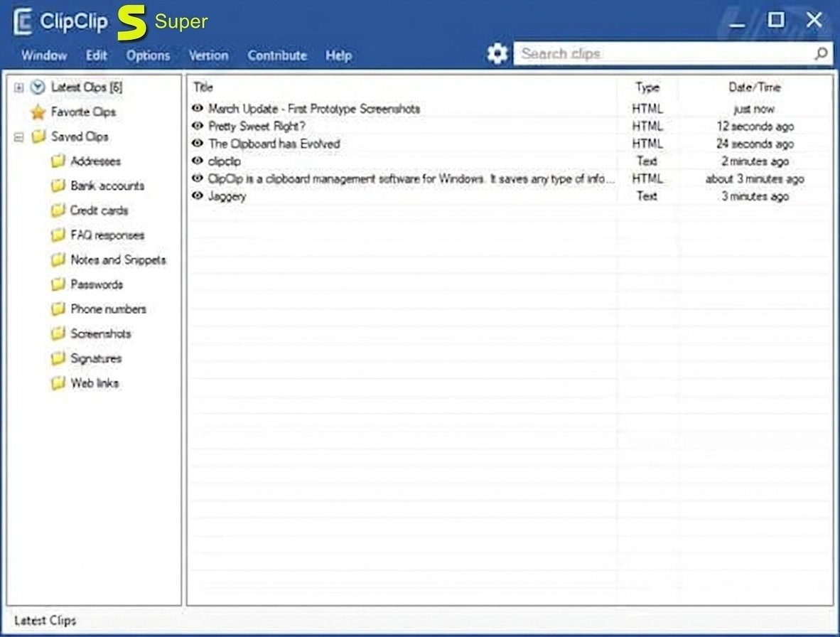Open the Bank accounts folder label

click(x=108, y=186)
